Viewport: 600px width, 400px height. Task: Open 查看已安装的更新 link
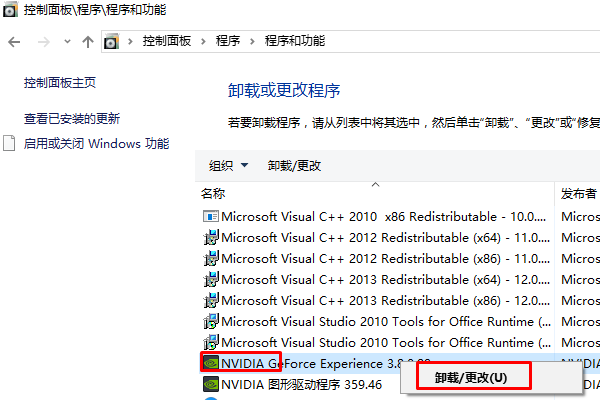click(x=72, y=119)
